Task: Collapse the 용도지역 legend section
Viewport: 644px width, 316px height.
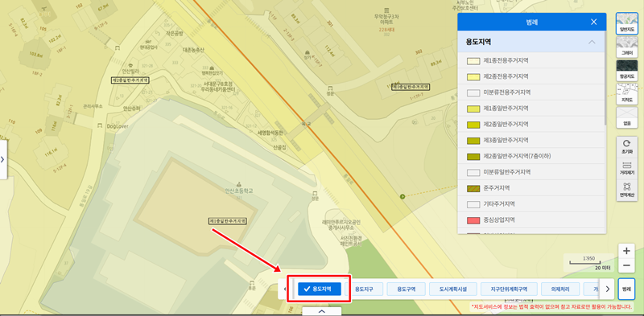Action: 592,42
